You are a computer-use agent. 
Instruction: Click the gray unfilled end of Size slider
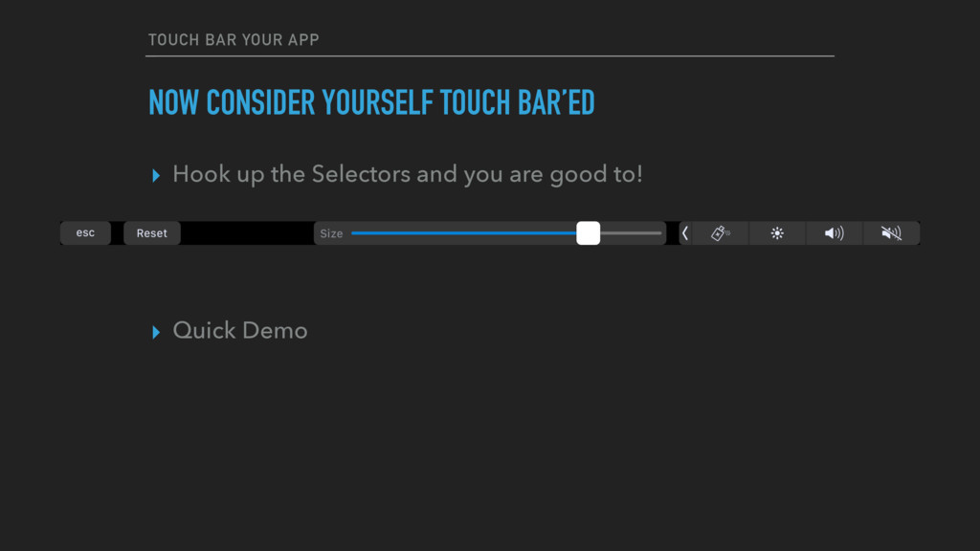point(631,233)
